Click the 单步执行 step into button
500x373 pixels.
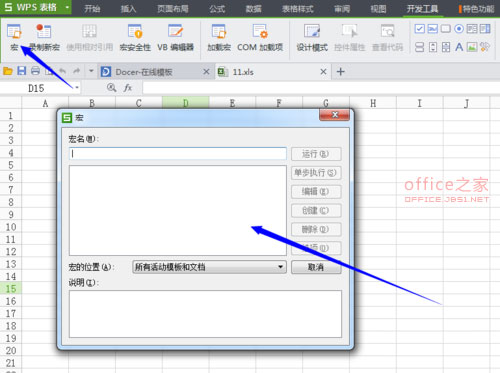point(316,173)
